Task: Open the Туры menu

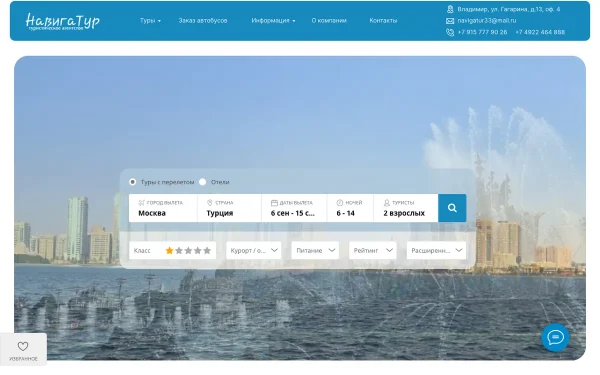Action: (150, 21)
